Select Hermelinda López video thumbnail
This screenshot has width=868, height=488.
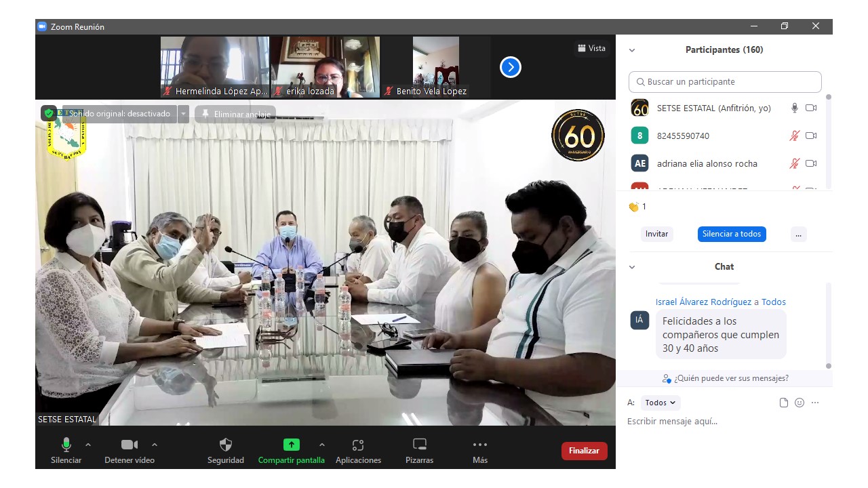[215, 67]
